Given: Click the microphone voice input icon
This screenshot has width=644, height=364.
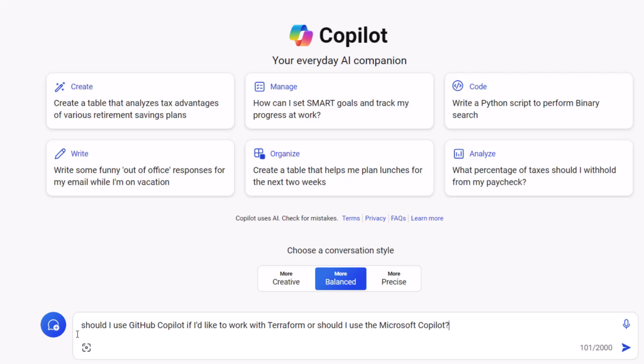Looking at the screenshot, I should (626, 324).
